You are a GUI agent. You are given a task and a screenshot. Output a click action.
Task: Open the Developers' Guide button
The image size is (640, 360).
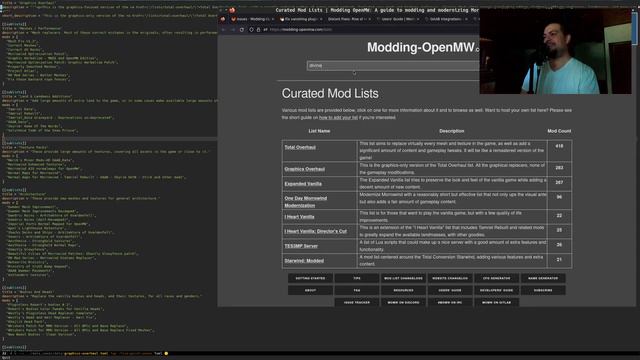496,290
